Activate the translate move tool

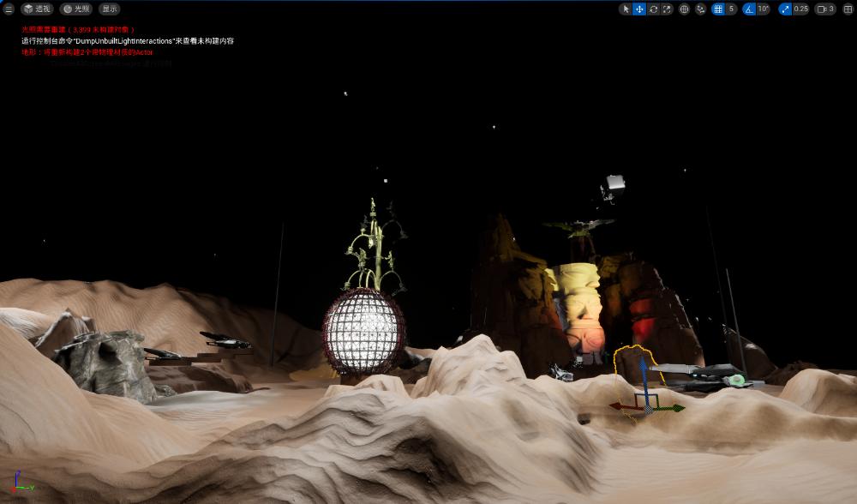click(x=639, y=9)
